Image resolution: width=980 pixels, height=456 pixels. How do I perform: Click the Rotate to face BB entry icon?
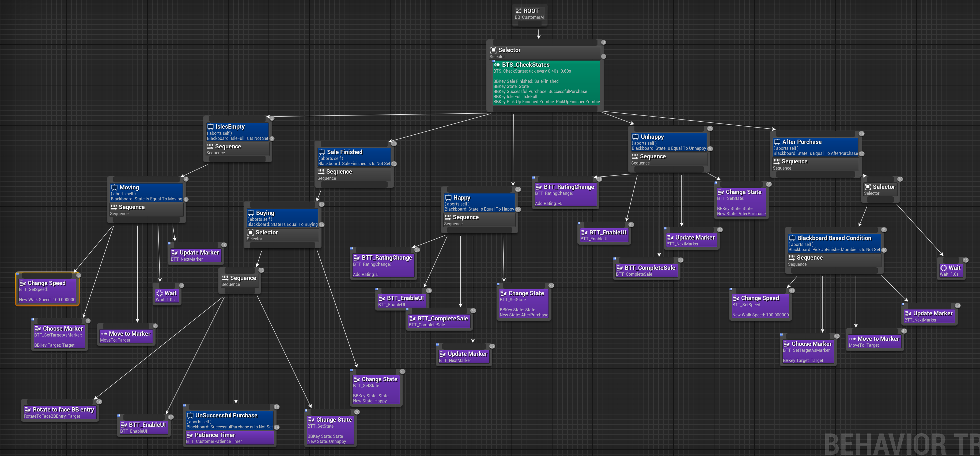(x=28, y=410)
